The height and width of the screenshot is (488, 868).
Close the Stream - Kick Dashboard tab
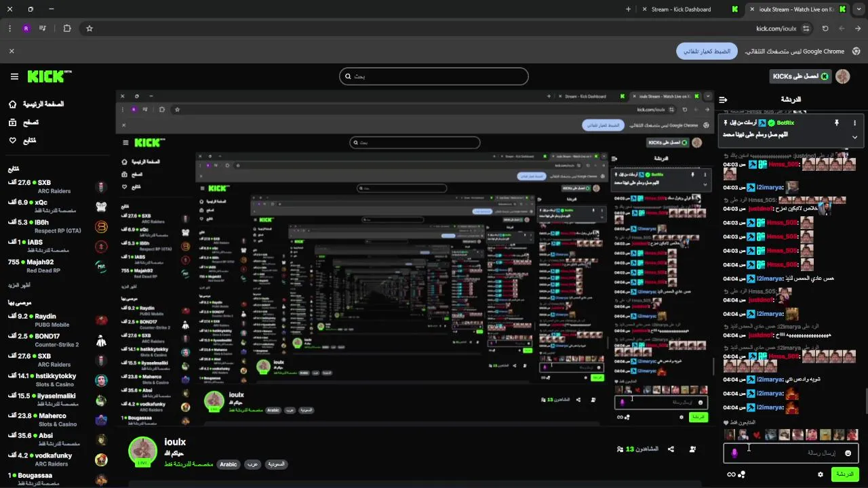(644, 9)
